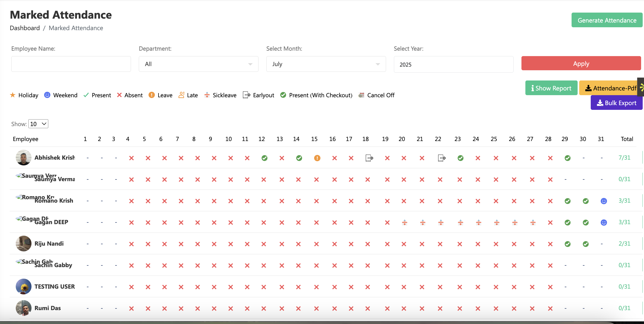Click Abhishek's earlyout icon on day 18
The height and width of the screenshot is (324, 644).
click(369, 158)
